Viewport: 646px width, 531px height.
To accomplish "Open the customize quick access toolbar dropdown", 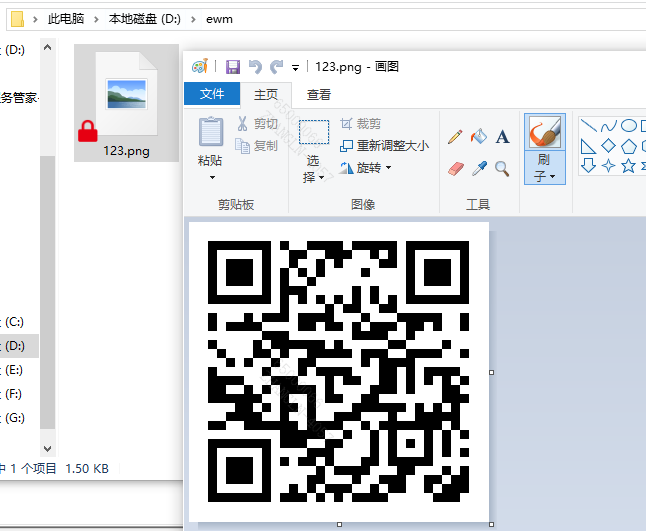I will [x=295, y=68].
